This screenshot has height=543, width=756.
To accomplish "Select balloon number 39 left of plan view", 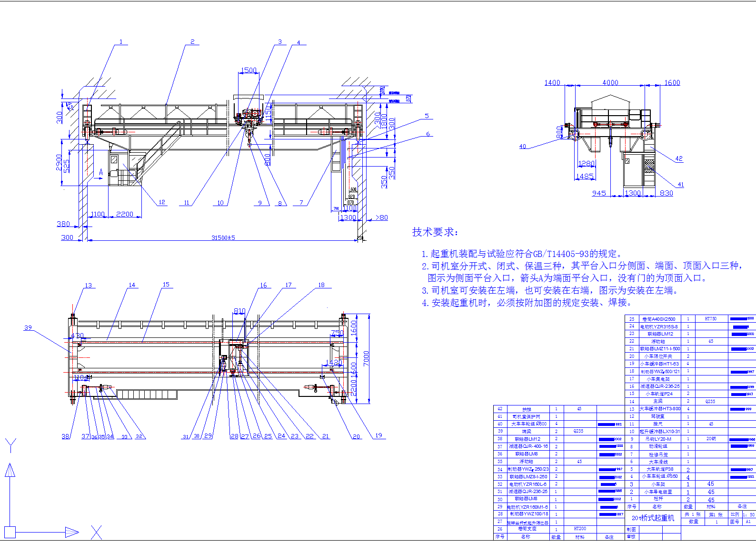I will pyautogui.click(x=28, y=327).
